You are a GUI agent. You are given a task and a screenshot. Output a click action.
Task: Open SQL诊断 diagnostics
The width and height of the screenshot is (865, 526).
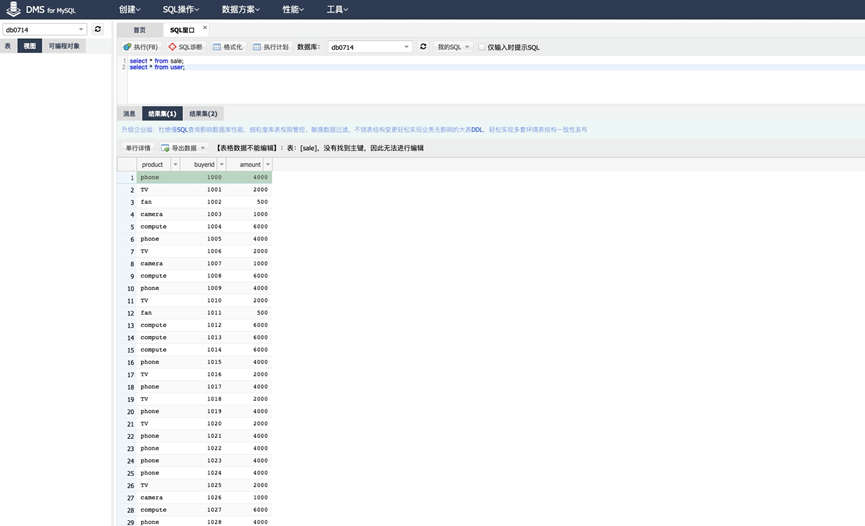click(185, 47)
